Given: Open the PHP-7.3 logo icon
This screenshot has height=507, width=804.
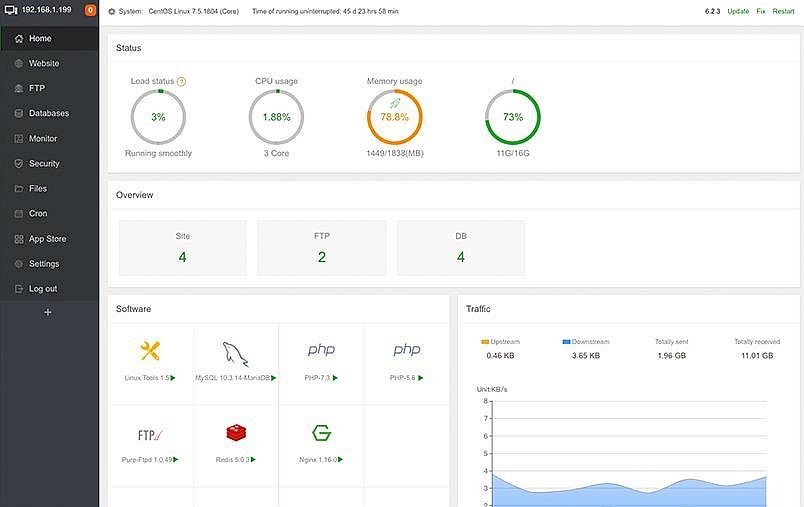Looking at the screenshot, I should coord(321,350).
